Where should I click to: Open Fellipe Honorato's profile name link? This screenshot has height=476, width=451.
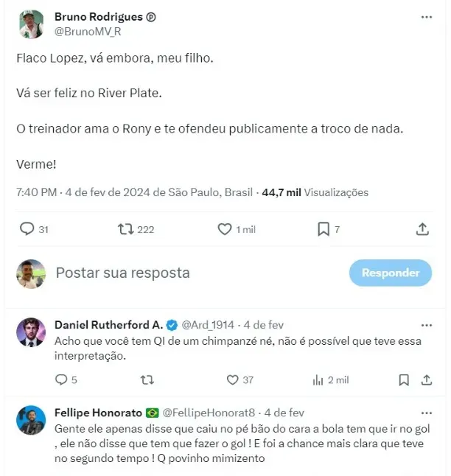point(99,413)
